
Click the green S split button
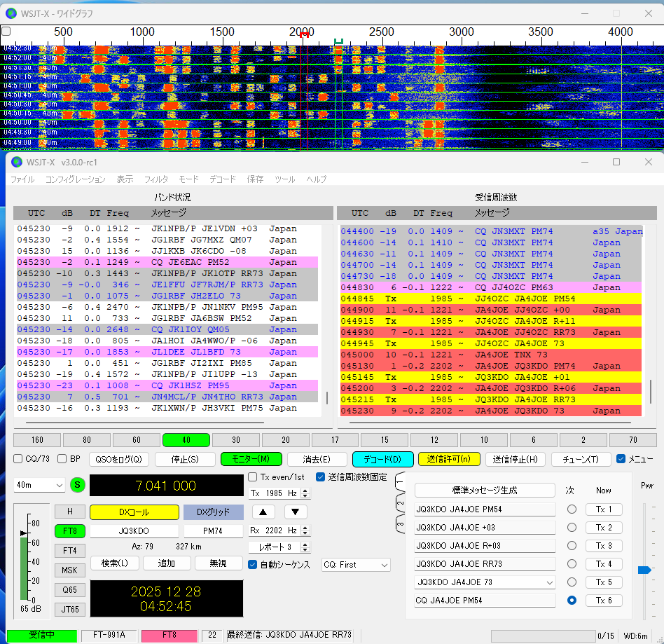(78, 485)
